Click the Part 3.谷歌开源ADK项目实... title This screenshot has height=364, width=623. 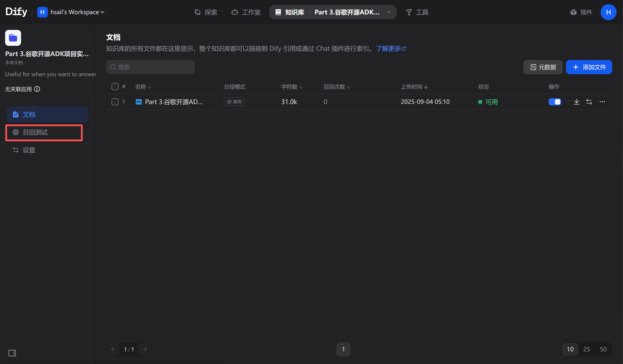point(47,54)
